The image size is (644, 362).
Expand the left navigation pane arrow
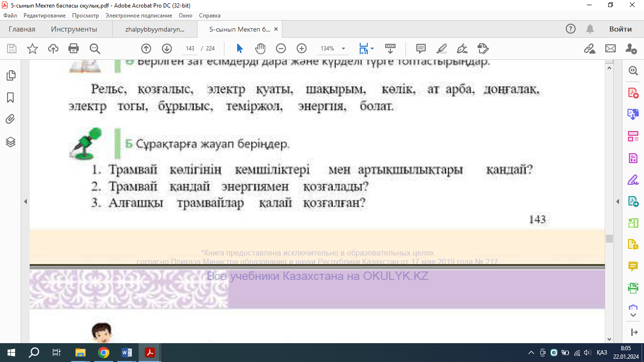(25, 202)
